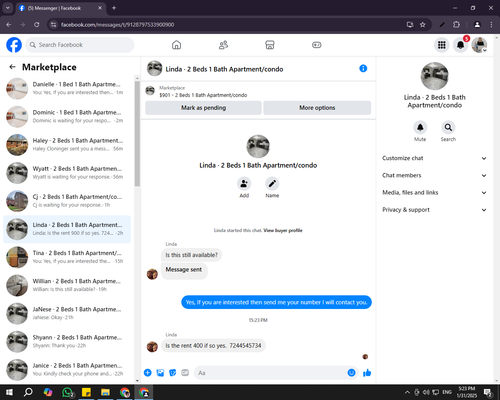Image resolution: width=500 pixels, height=400 pixels.
Task: Open Chrome menu three dots
Action: point(491,25)
